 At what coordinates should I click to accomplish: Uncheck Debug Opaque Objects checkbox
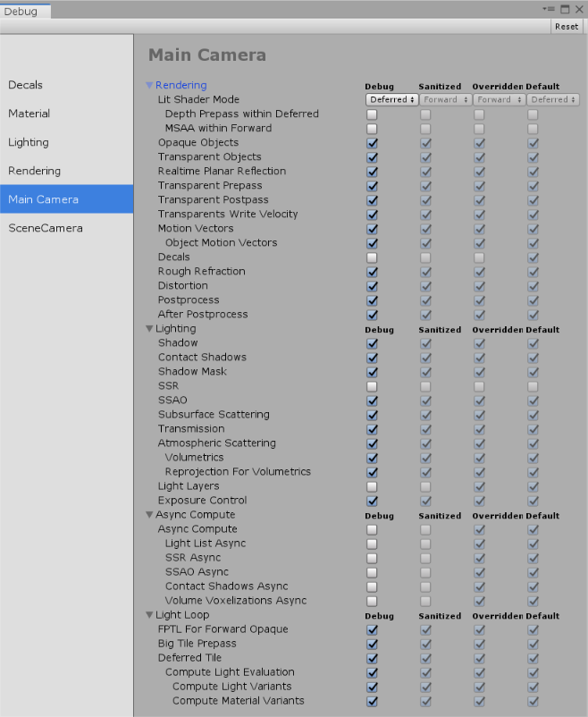(x=372, y=143)
